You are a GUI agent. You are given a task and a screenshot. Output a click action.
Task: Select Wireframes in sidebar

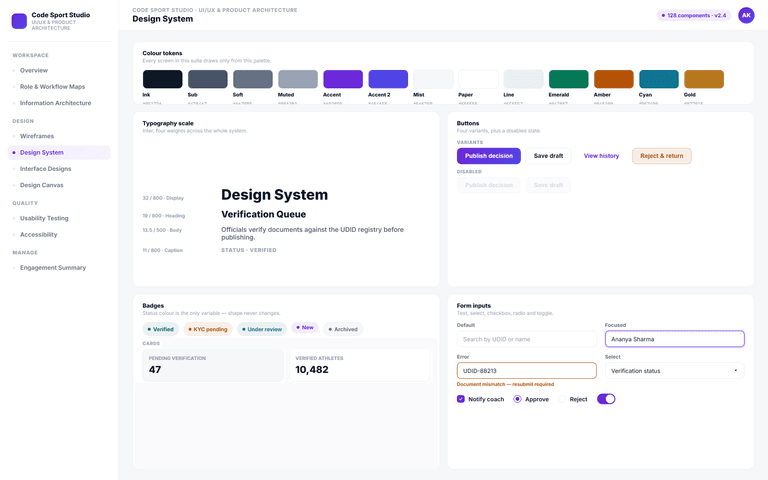click(37, 136)
